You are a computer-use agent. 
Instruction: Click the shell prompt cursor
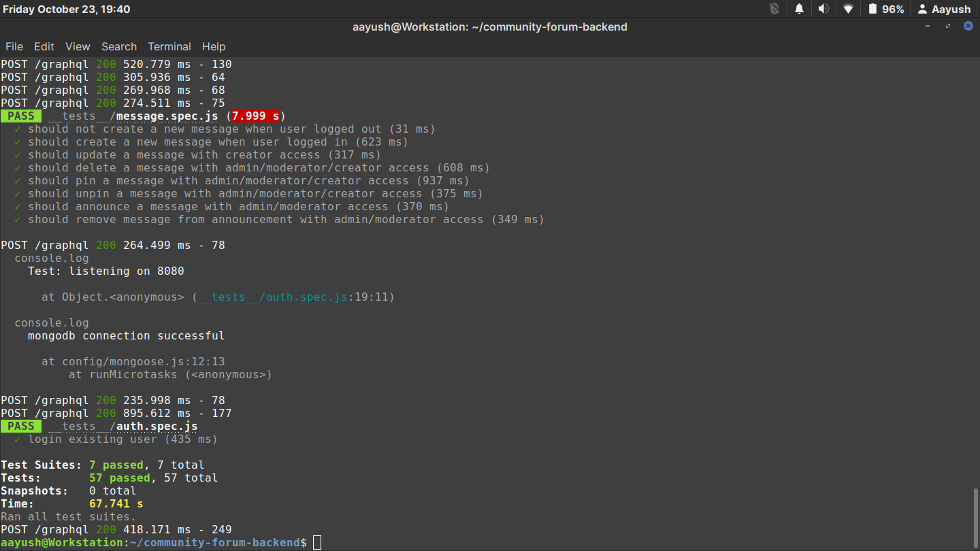point(317,543)
